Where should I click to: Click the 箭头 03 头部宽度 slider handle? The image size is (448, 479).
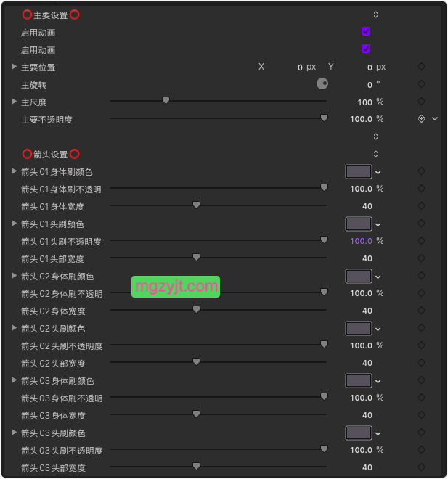[x=197, y=466]
